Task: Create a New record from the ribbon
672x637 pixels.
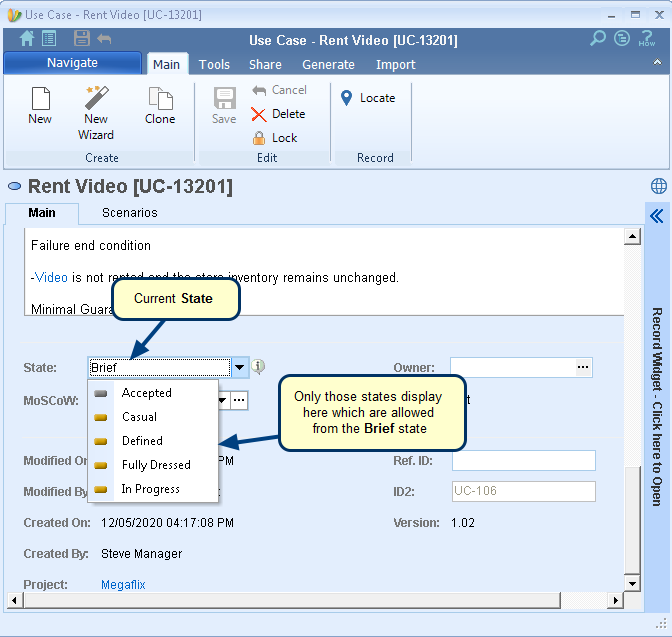Action: click(40, 105)
